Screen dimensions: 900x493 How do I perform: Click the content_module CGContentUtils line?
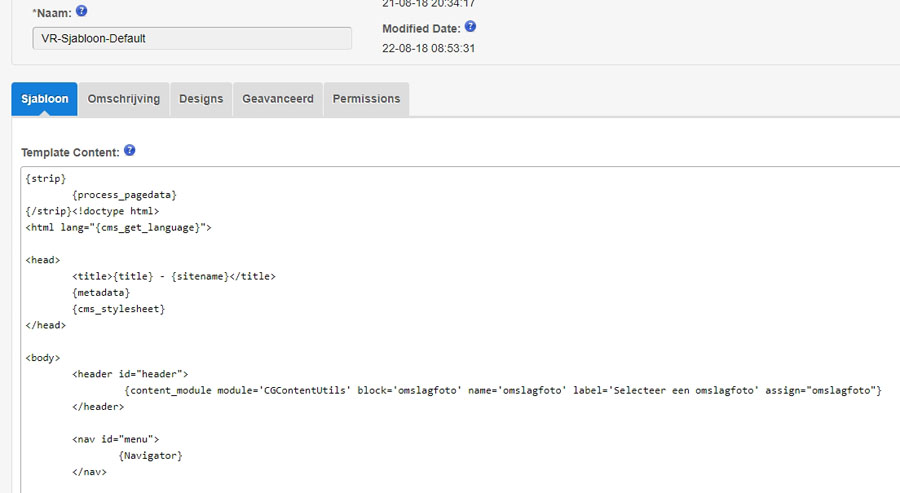click(502, 390)
